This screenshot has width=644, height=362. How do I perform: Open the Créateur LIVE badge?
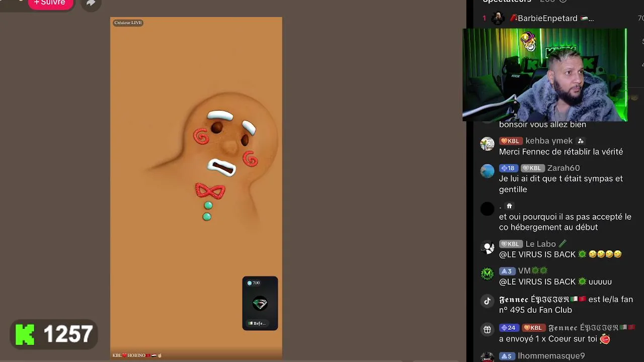(128, 23)
